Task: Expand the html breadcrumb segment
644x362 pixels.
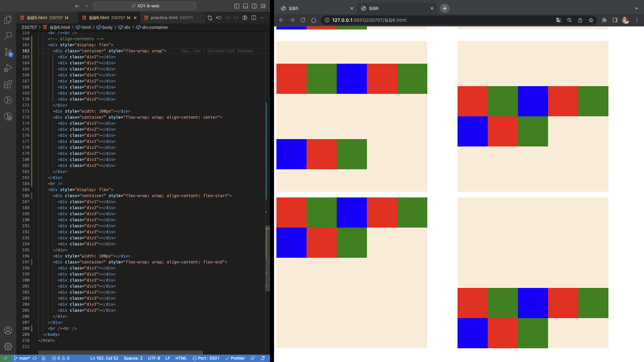Action: pyautogui.click(x=83, y=27)
